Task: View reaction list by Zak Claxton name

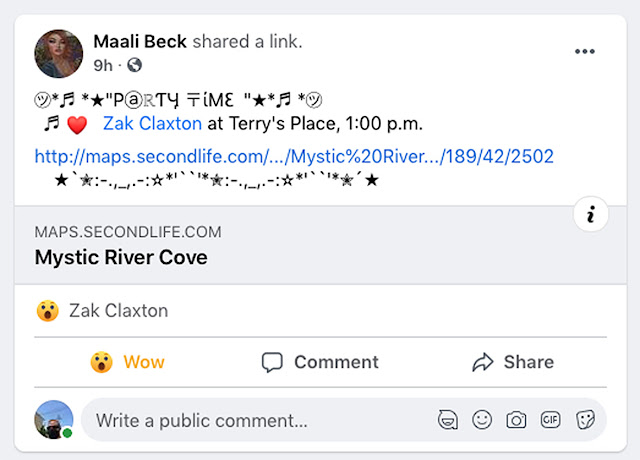Action: pyautogui.click(x=118, y=311)
